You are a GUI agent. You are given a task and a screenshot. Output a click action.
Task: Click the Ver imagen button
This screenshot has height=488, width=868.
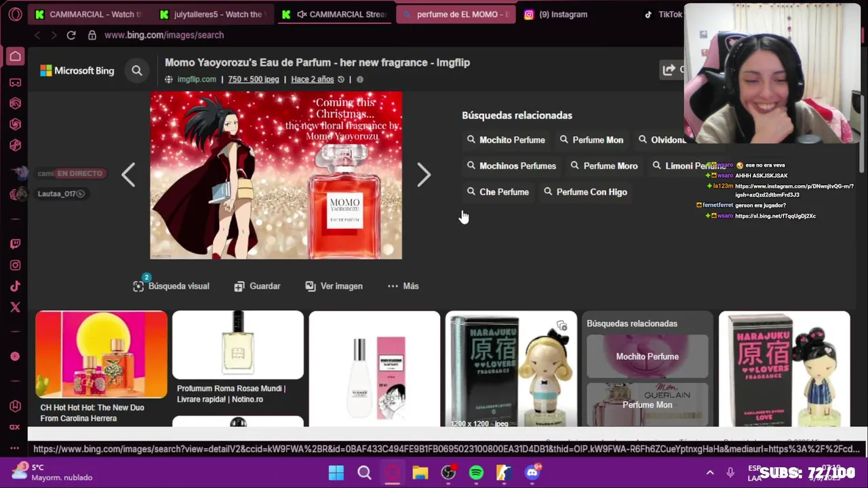(334, 286)
